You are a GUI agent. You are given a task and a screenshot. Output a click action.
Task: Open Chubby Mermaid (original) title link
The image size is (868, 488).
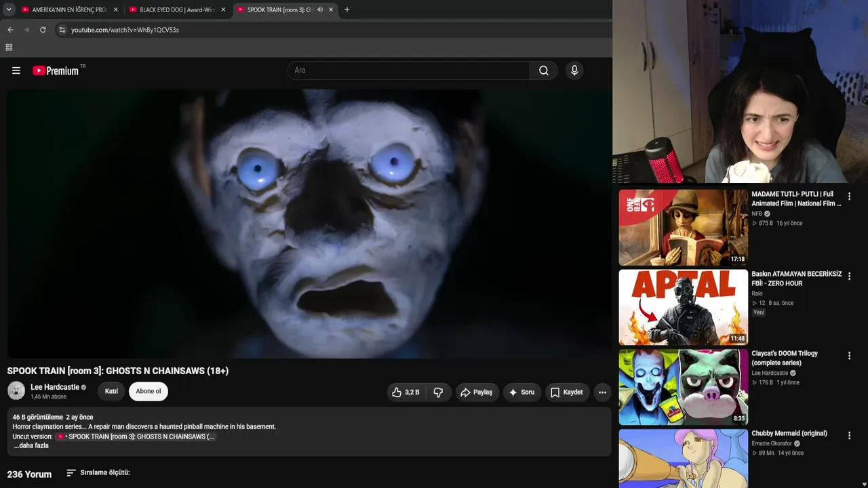(789, 434)
